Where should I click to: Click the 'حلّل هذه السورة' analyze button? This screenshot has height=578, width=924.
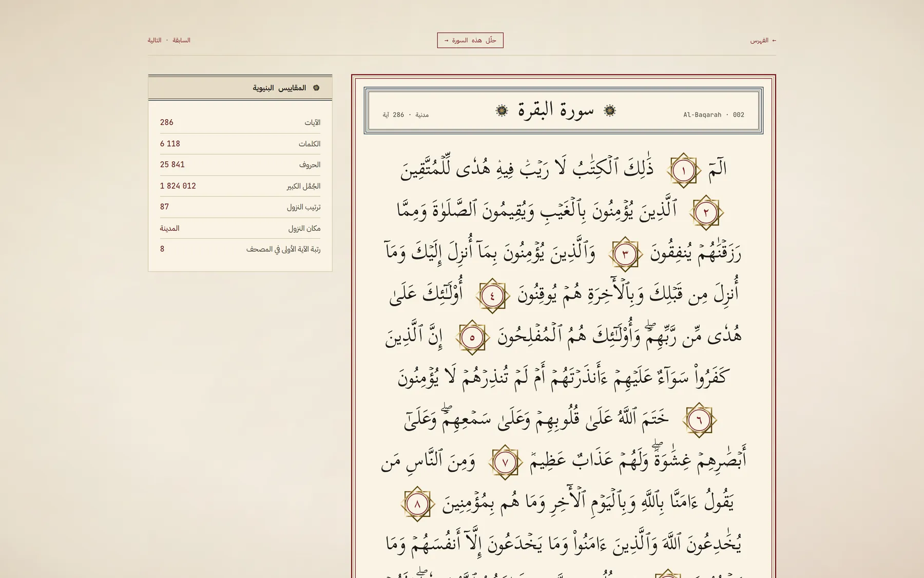tap(470, 40)
